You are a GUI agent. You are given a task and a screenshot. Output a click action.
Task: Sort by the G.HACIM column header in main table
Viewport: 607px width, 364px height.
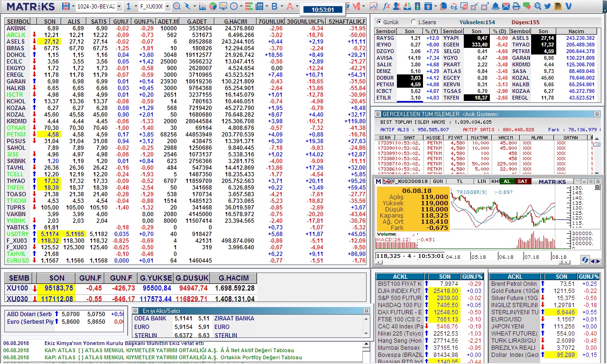point(235,22)
